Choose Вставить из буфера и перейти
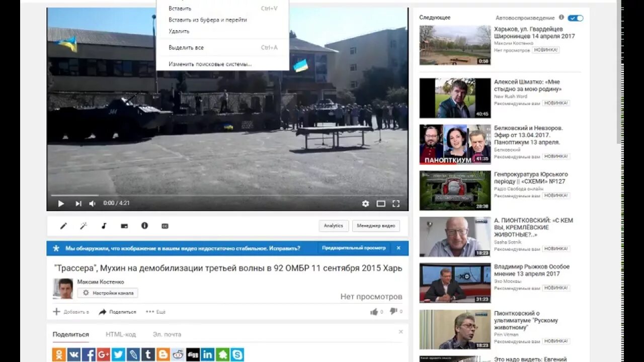 pos(208,20)
